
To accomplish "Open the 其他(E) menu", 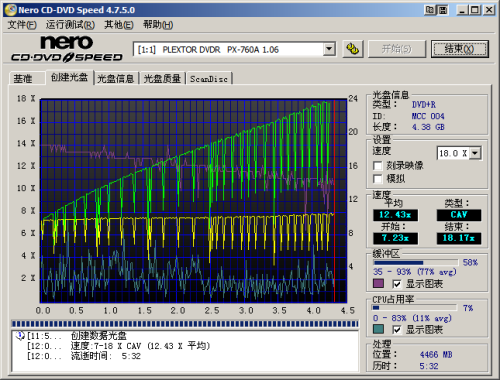I will pos(119,25).
